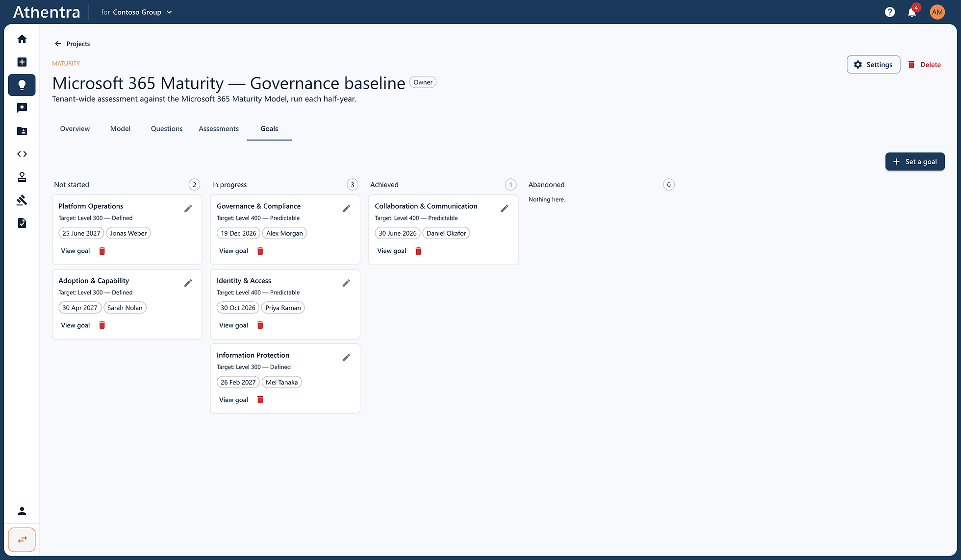Click the orange swap arrows sidebar button
This screenshot has width=961, height=560.
pos(22,539)
